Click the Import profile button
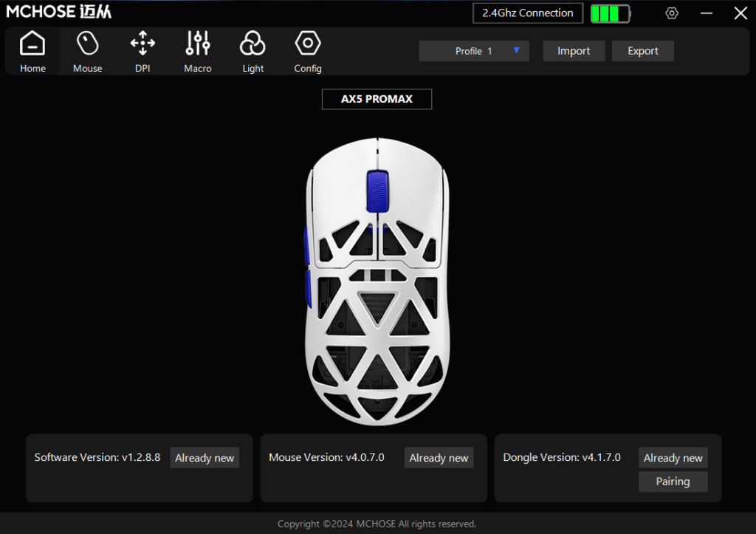Viewport: 756px width, 534px height. coord(574,51)
